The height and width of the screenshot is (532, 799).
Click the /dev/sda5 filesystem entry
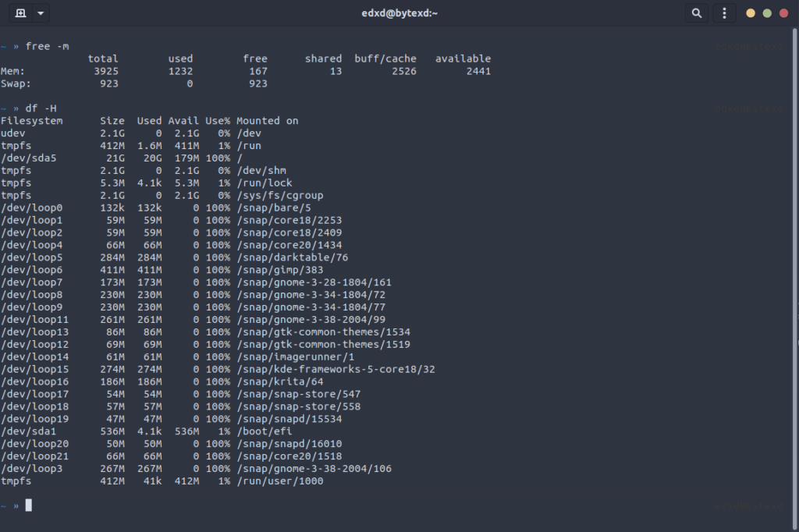28,158
